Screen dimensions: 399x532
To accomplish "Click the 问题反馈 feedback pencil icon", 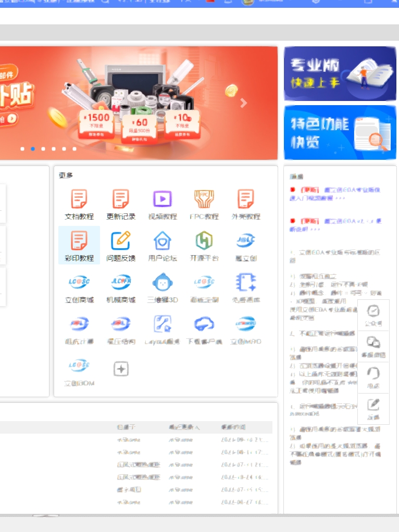I will tap(121, 240).
